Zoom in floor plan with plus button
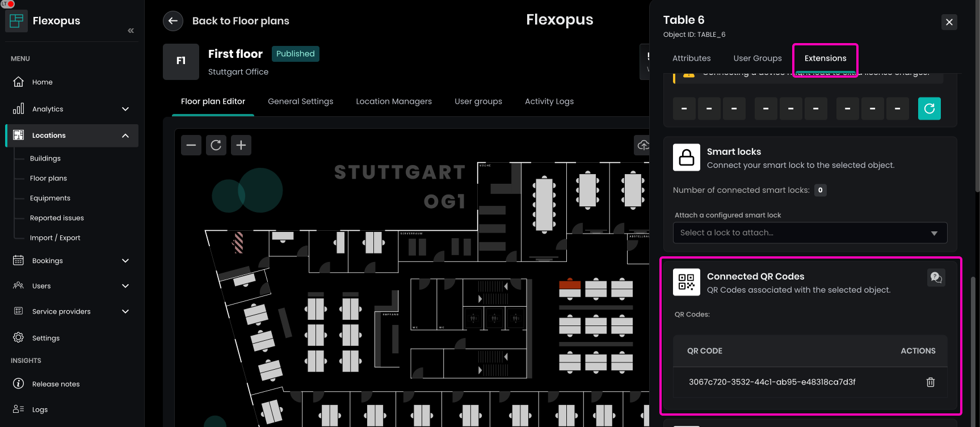The image size is (980, 427). click(241, 145)
